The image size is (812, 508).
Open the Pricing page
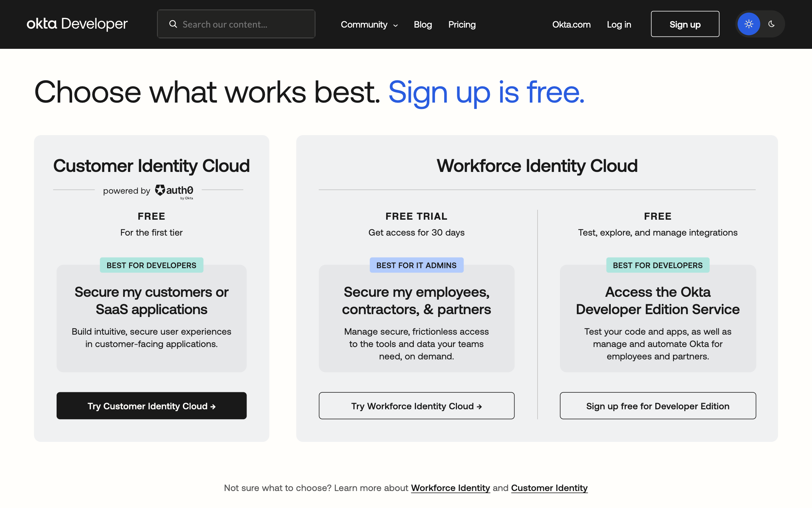(462, 24)
